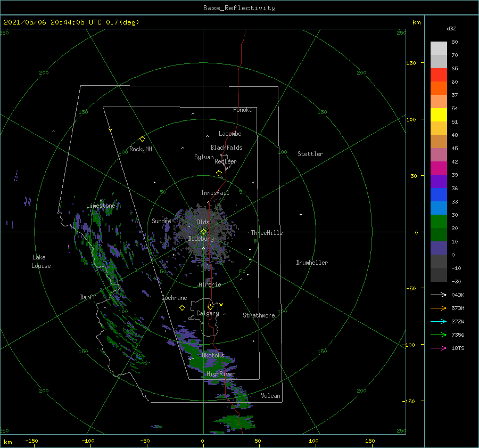Click the Limestone label
Image resolution: width=479 pixels, height=448 pixels.
(101, 206)
